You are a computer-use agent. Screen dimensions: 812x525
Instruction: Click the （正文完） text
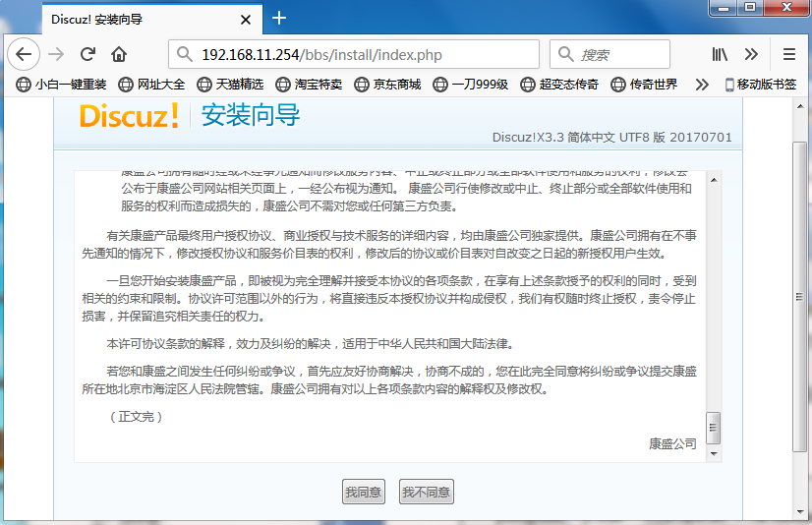coord(137,417)
